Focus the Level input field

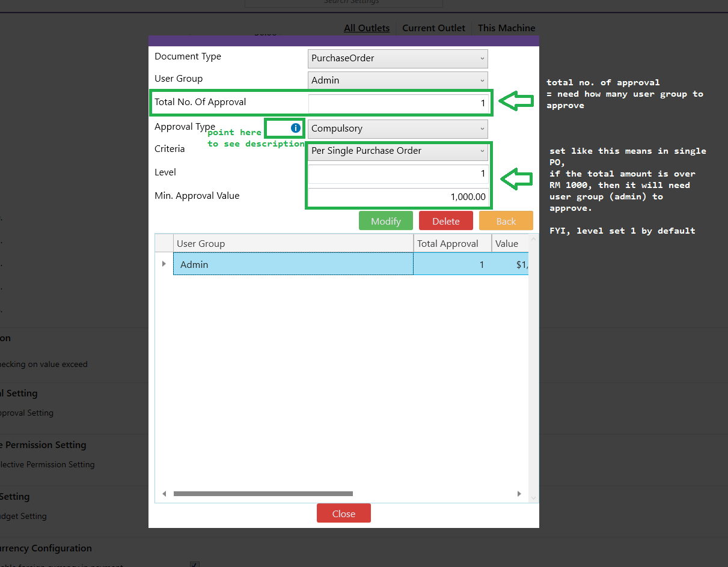point(397,174)
